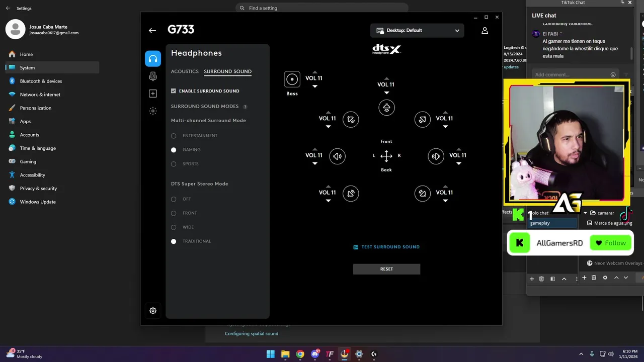The image size is (644, 362).
Task: Open Network & internet in Settings
Action: point(52,95)
